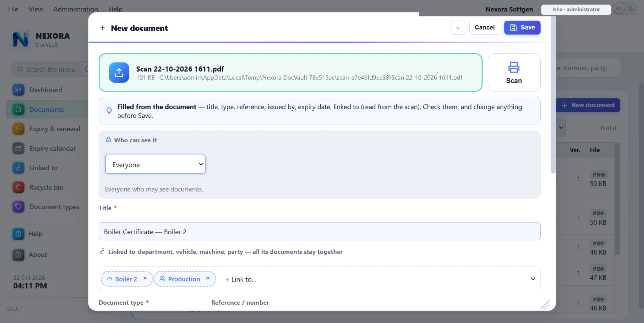Click the PDF 48 KB file cell

(600, 248)
